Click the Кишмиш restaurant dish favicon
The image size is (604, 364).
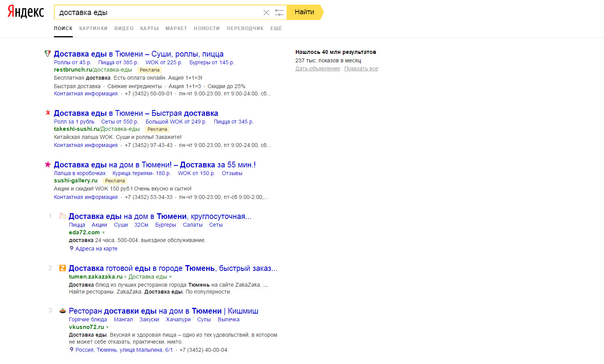point(62,311)
